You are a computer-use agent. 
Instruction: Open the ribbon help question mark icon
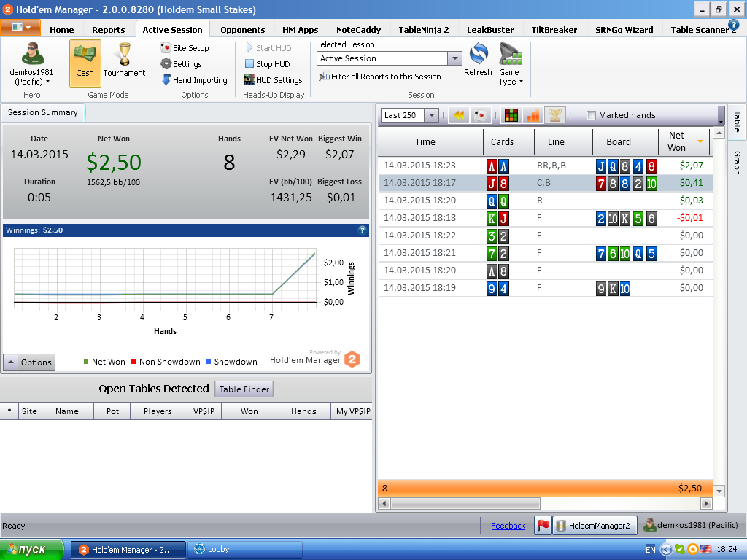(x=734, y=25)
